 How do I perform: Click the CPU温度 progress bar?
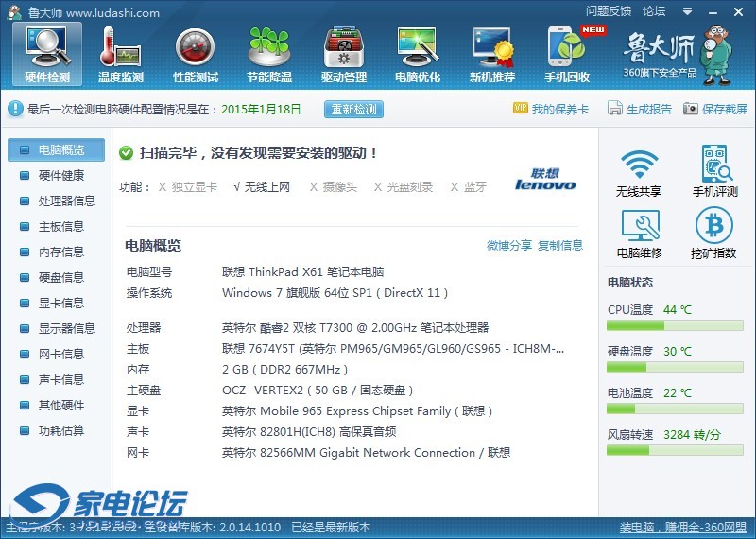675,325
